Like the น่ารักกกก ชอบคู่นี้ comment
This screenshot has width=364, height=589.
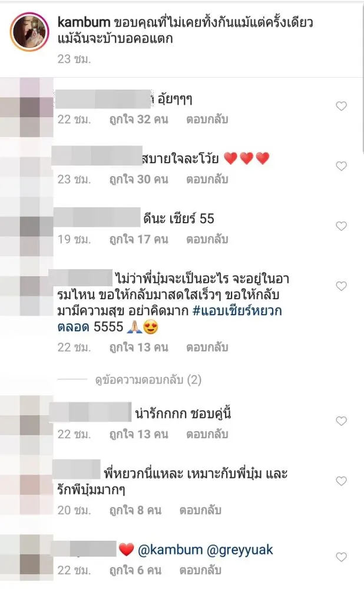click(x=341, y=421)
